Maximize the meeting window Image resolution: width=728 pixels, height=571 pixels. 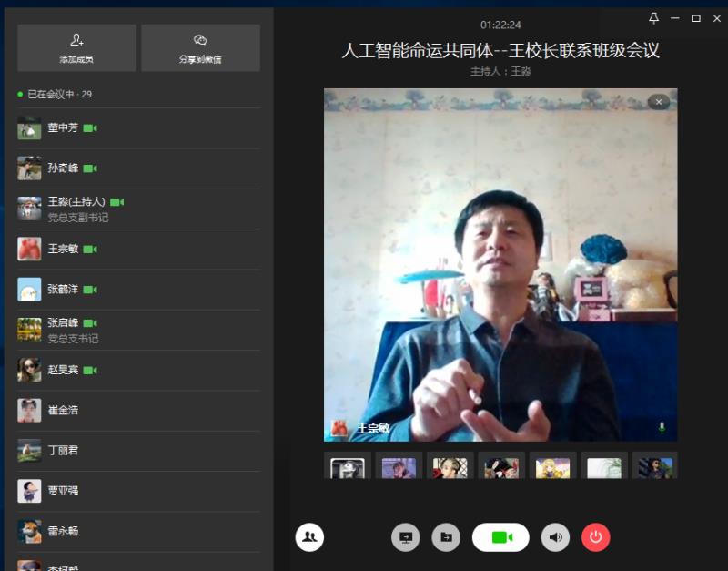click(696, 18)
